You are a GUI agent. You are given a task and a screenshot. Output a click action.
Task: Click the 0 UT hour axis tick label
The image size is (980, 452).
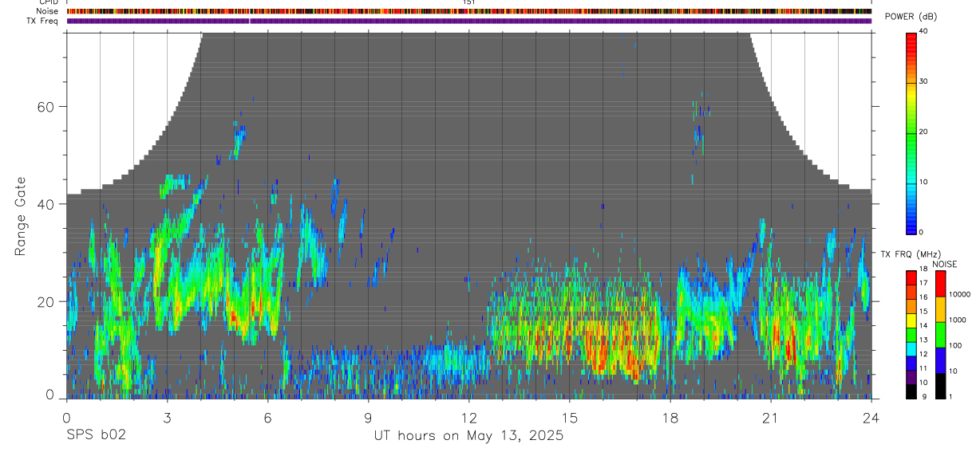point(66,418)
